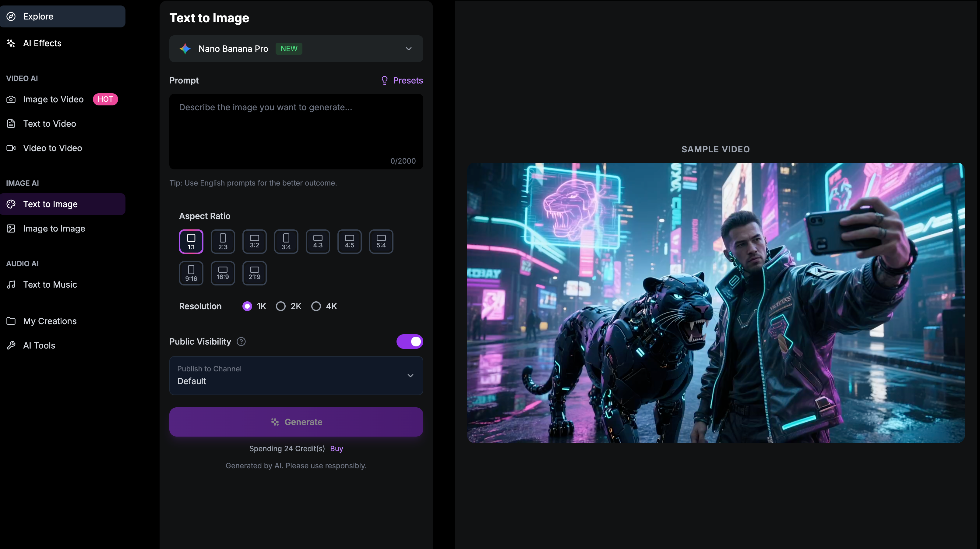Switch to the Image to Image tool

click(x=54, y=228)
